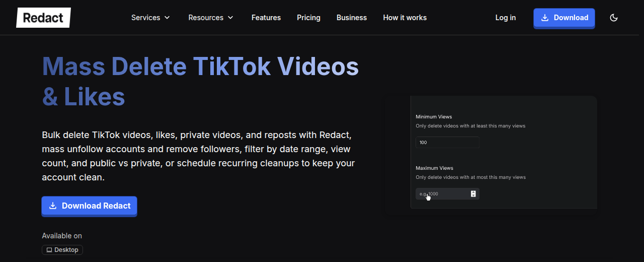Click the Download Redact button
The height and width of the screenshot is (262, 644).
89,206
